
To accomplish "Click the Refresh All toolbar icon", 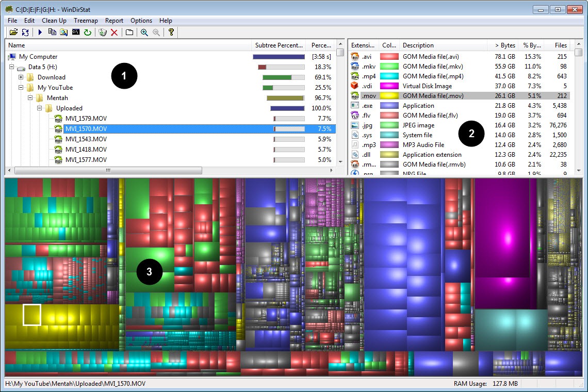I will pos(25,32).
